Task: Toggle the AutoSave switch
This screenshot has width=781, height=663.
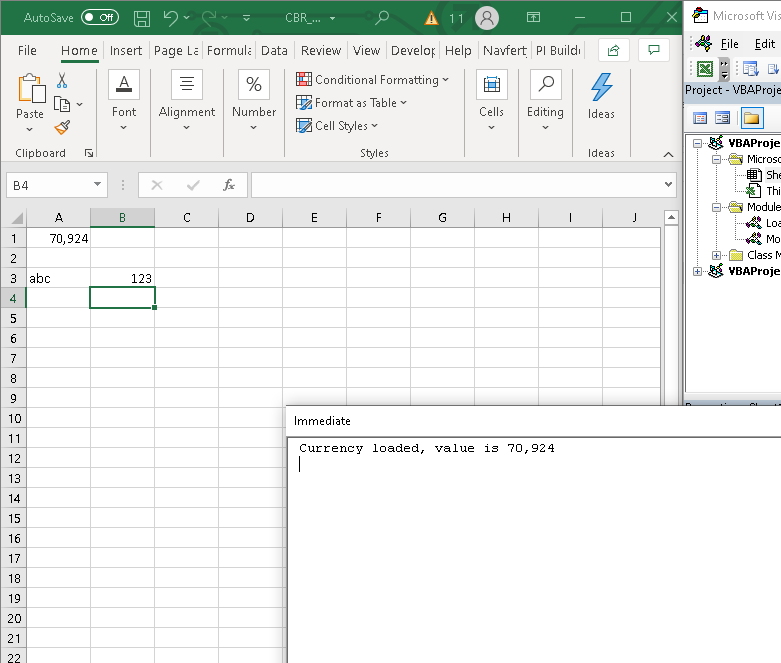Action: (100, 17)
